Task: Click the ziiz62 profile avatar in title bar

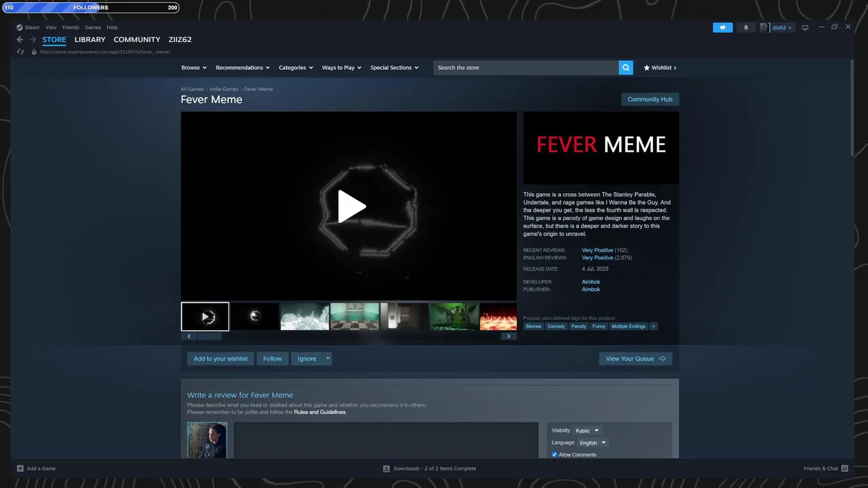Action: pyautogui.click(x=764, y=28)
